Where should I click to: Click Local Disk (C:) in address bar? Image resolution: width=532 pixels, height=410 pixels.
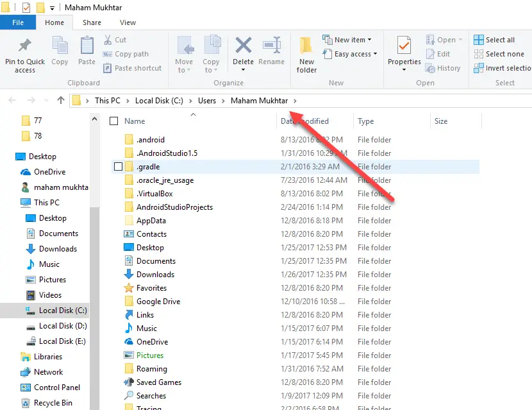(x=159, y=101)
